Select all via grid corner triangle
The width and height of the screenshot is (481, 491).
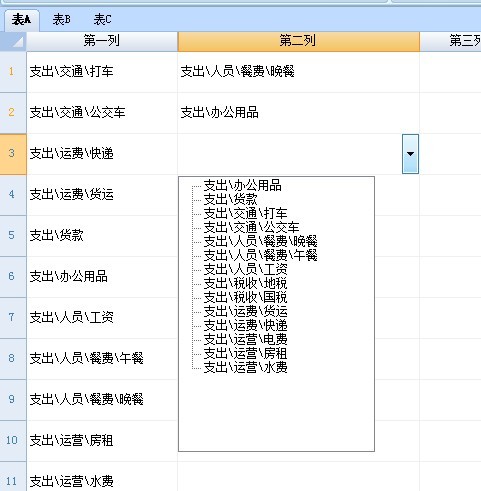[x=13, y=42]
